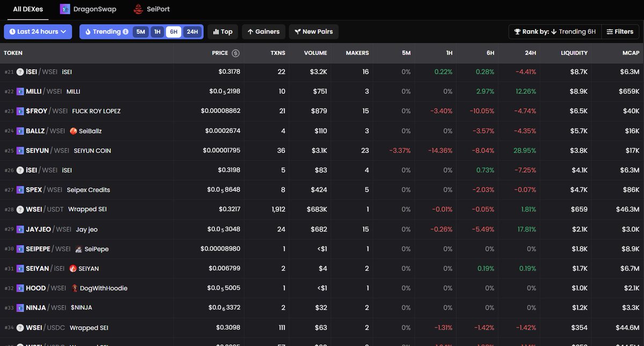Click the red SEIYAN token logo
The width and height of the screenshot is (644, 346).
coord(73,269)
